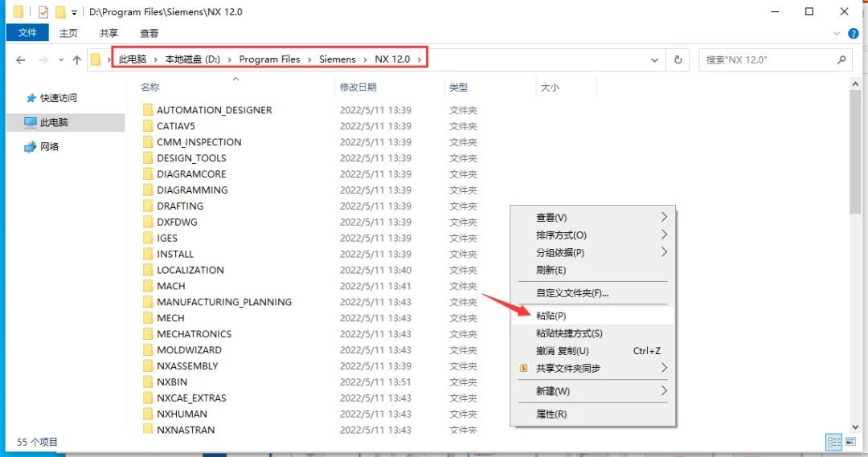The image size is (868, 457).
Task: Refresh the current folder view button
Action: point(678,59)
